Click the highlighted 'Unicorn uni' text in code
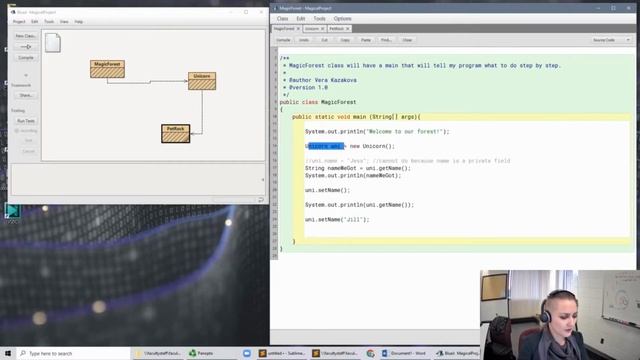This screenshot has height=360, width=640. (x=326, y=146)
